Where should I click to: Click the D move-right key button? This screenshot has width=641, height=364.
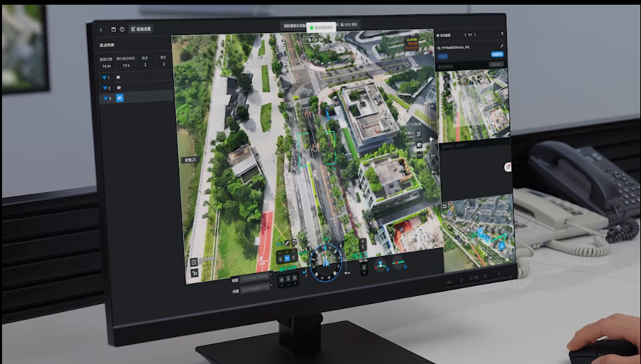tap(295, 278)
